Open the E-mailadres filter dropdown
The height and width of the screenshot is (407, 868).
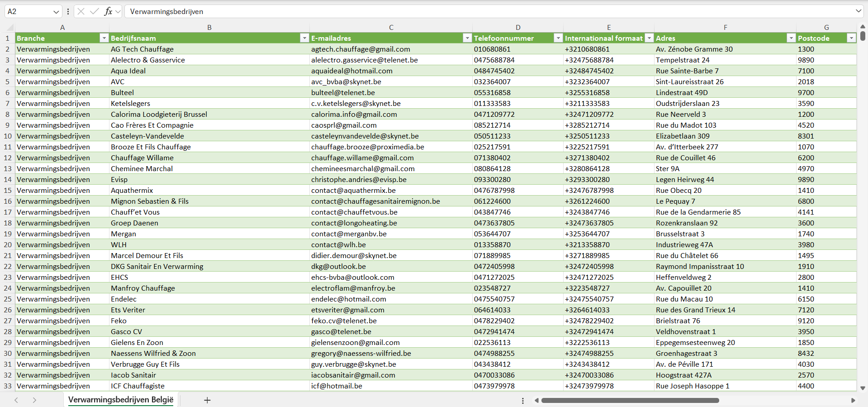467,38
